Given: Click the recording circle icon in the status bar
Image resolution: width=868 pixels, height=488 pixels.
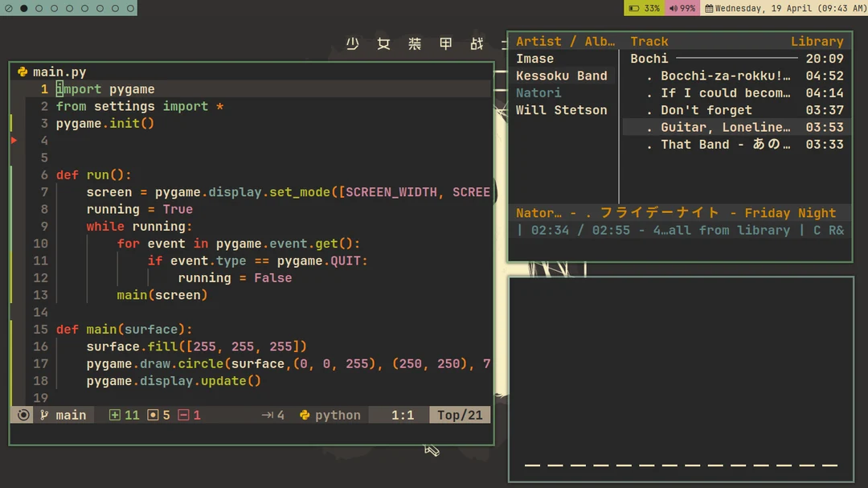Looking at the screenshot, I should 23,415.
